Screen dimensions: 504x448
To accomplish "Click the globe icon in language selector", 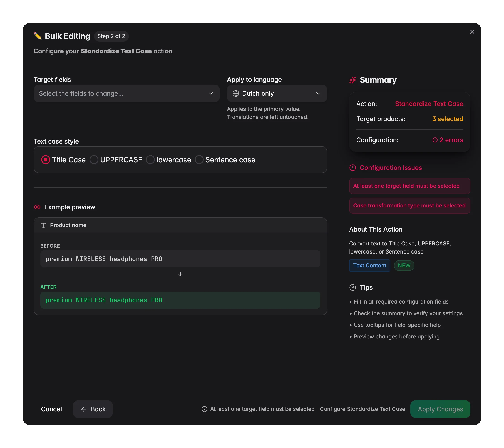I will coord(236,94).
